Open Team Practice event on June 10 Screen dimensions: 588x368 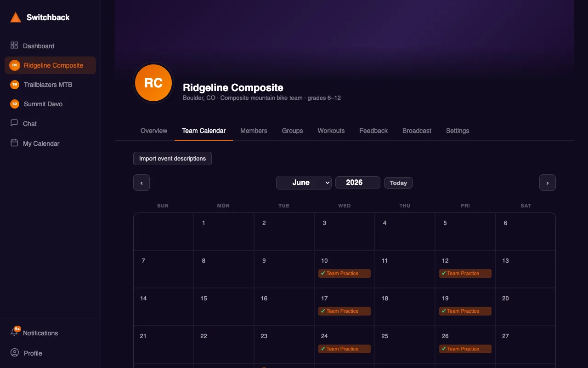coord(345,273)
